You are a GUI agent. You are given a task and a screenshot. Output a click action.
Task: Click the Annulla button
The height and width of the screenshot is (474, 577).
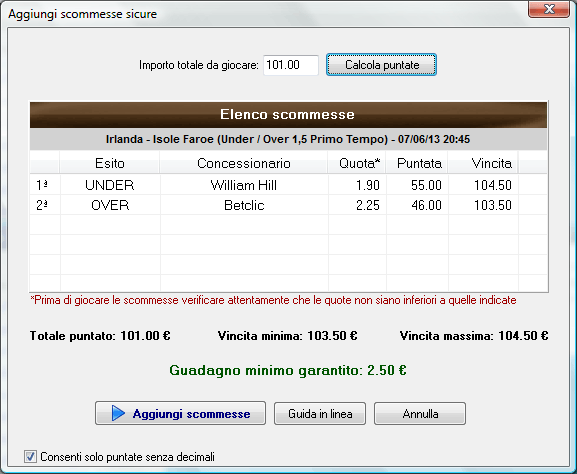click(x=420, y=414)
